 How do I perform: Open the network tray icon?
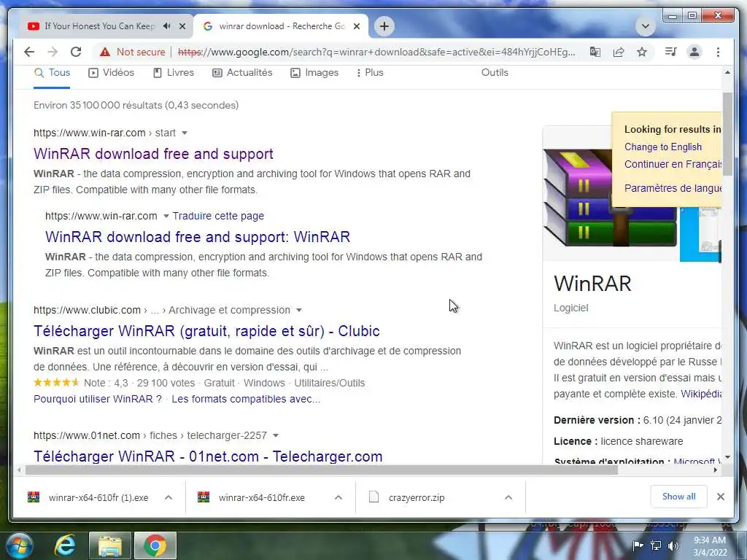pos(656,545)
